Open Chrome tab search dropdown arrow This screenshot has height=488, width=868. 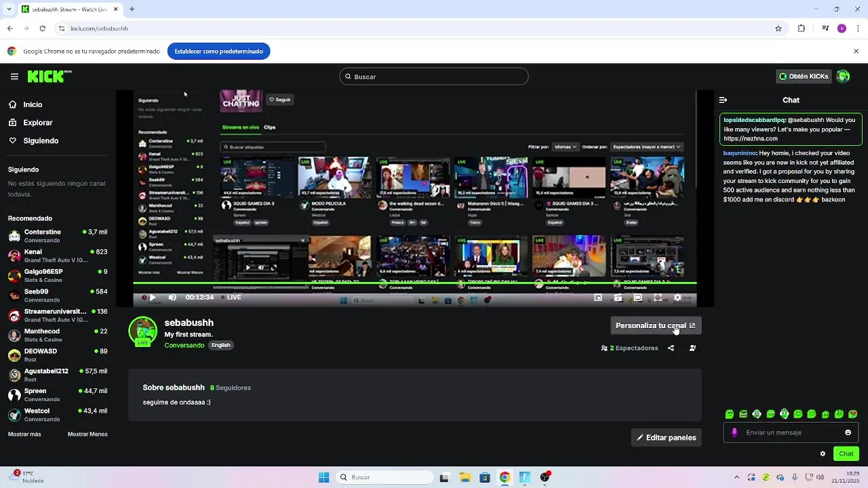pyautogui.click(x=8, y=9)
